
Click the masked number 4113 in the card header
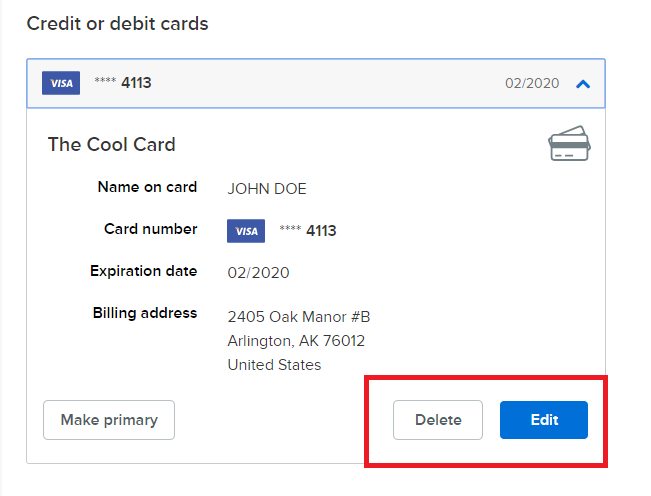click(123, 83)
